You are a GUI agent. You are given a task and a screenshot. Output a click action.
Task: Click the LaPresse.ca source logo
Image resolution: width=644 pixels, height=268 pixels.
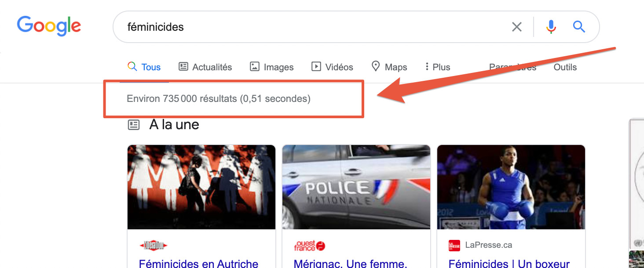pyautogui.click(x=454, y=245)
